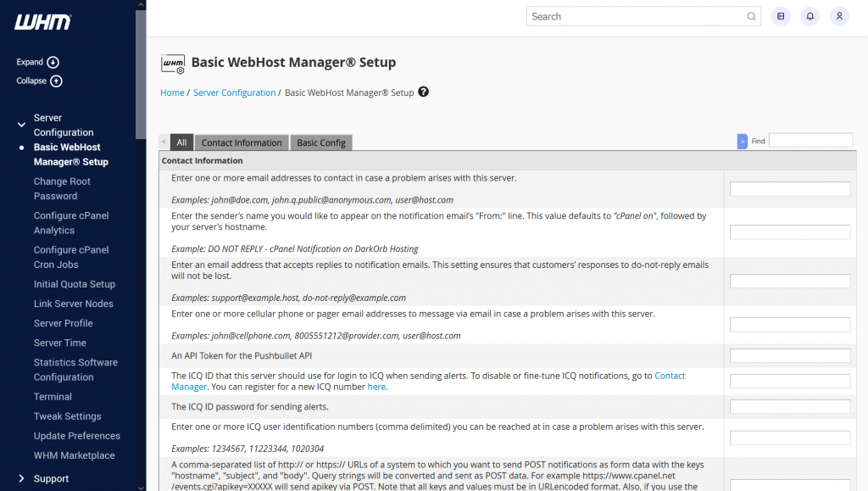The image size is (868, 491).
Task: Click the Support sidebar heading
Action: pos(51,479)
